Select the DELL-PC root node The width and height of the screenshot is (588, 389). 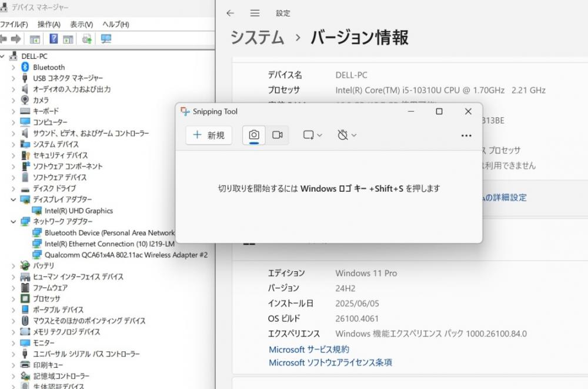34,56
